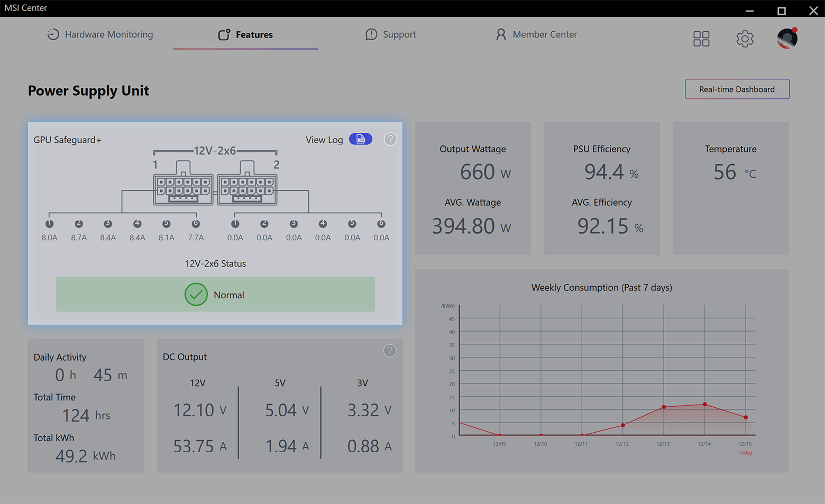825x504 pixels.
Task: Click the GPU Safeguard+ help question mark
Action: click(x=390, y=139)
